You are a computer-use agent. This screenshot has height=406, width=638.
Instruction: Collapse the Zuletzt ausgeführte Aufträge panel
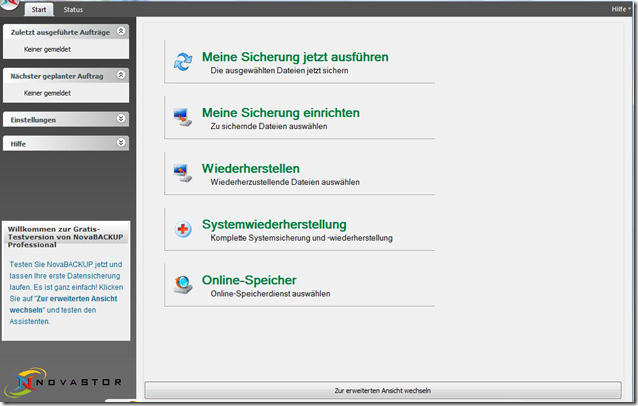pyautogui.click(x=121, y=31)
